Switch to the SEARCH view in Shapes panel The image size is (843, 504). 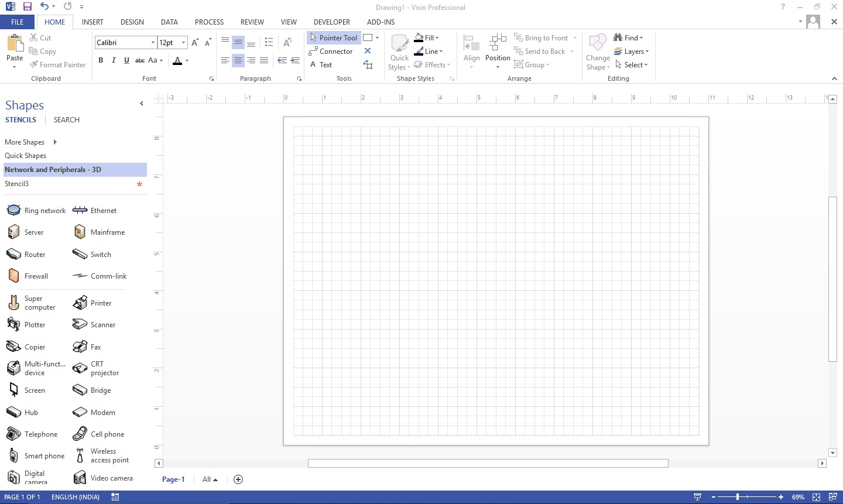(x=66, y=119)
